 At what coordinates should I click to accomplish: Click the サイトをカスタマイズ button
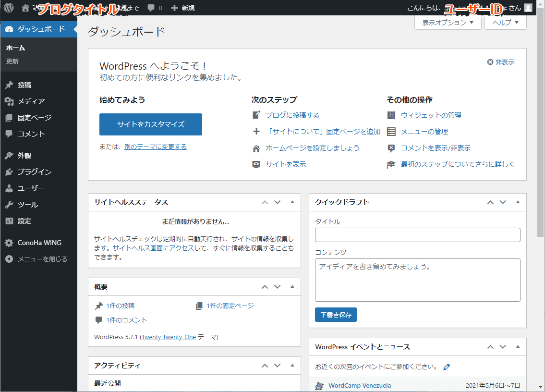click(150, 124)
